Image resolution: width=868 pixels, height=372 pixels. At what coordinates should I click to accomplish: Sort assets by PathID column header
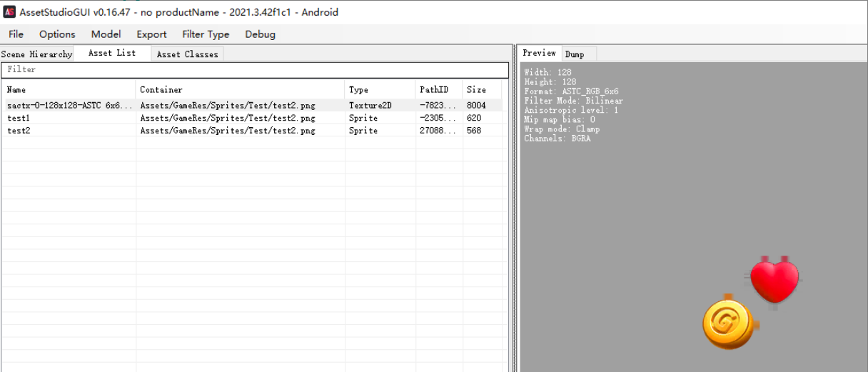pos(438,90)
